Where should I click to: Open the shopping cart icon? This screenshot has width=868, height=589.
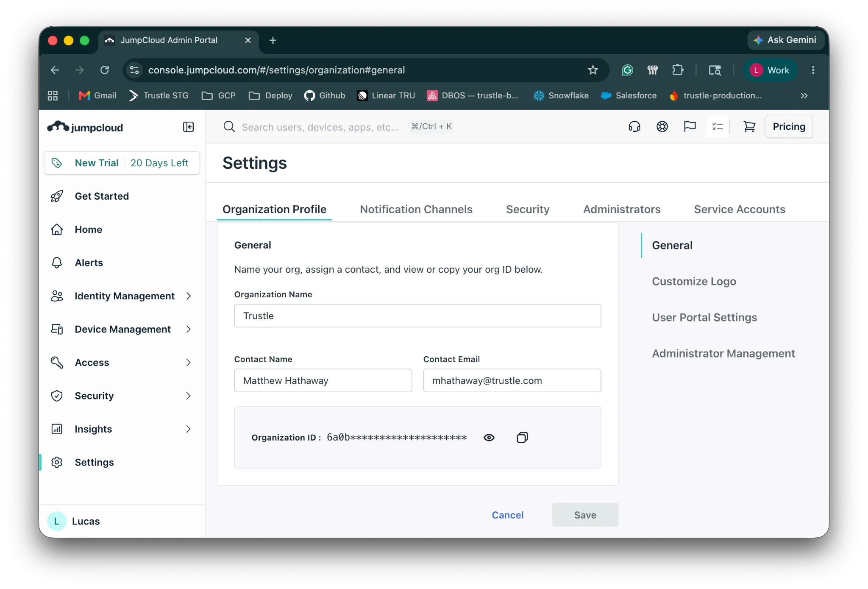[749, 126]
